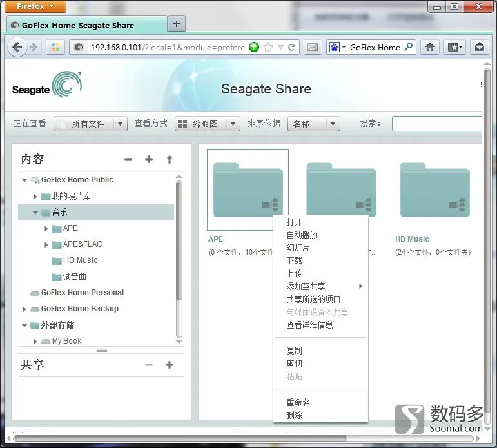
Task: Expand the APE tree folder arrow
Action: point(46,229)
